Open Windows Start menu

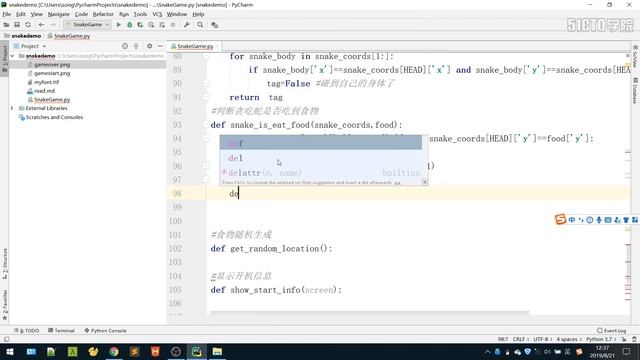[9, 351]
